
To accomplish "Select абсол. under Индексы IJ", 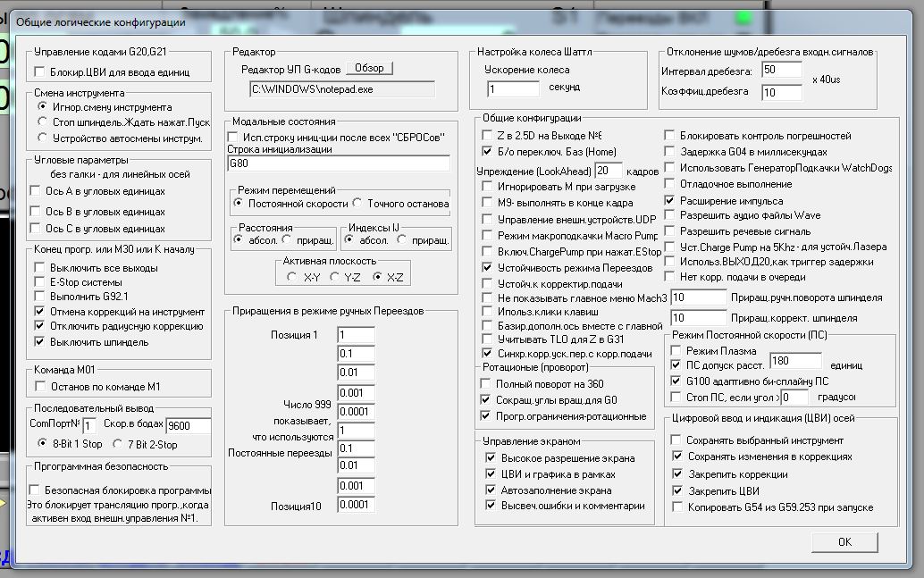I will (349, 239).
